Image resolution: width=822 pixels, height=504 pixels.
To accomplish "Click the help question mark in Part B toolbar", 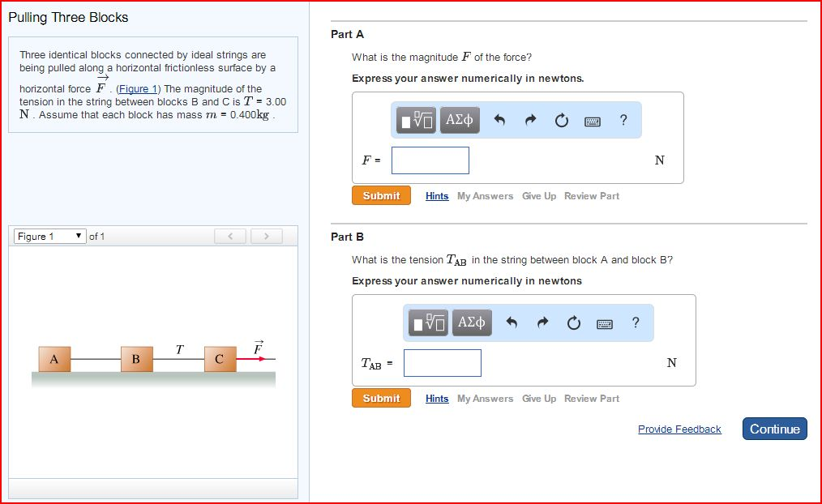I will pyautogui.click(x=635, y=322).
